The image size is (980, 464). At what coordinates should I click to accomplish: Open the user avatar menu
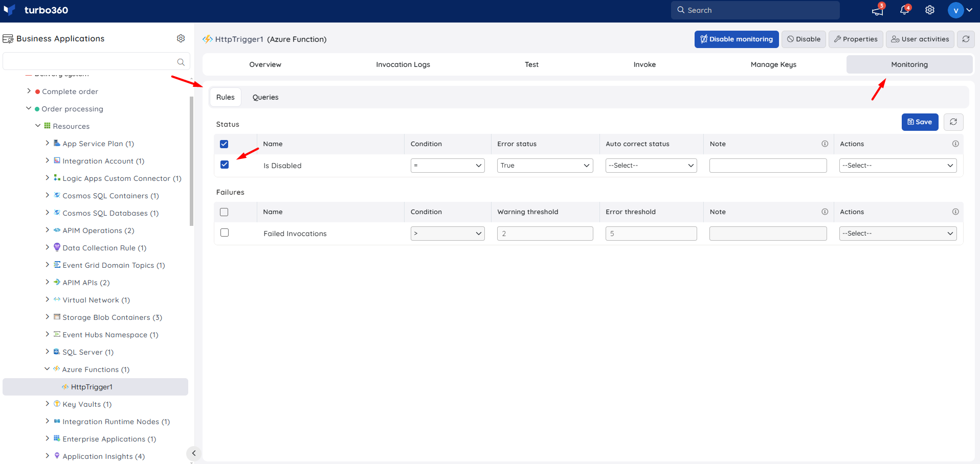[x=960, y=10]
